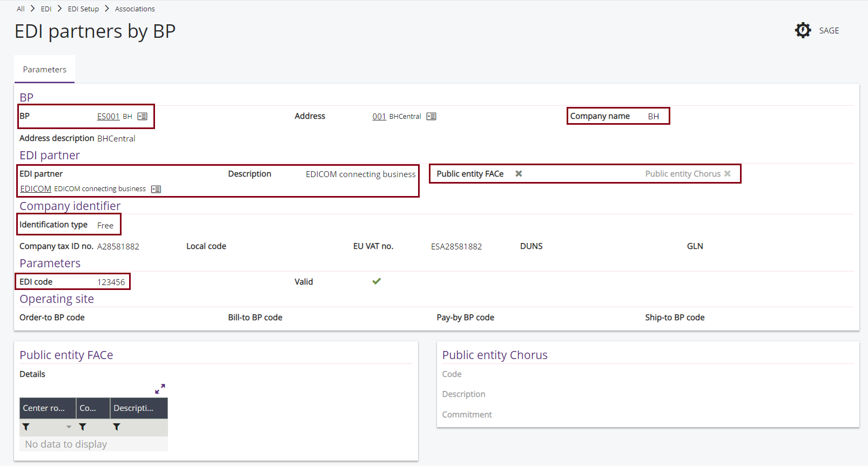Follow the 001 address link
The width and height of the screenshot is (868, 466).
(x=379, y=117)
